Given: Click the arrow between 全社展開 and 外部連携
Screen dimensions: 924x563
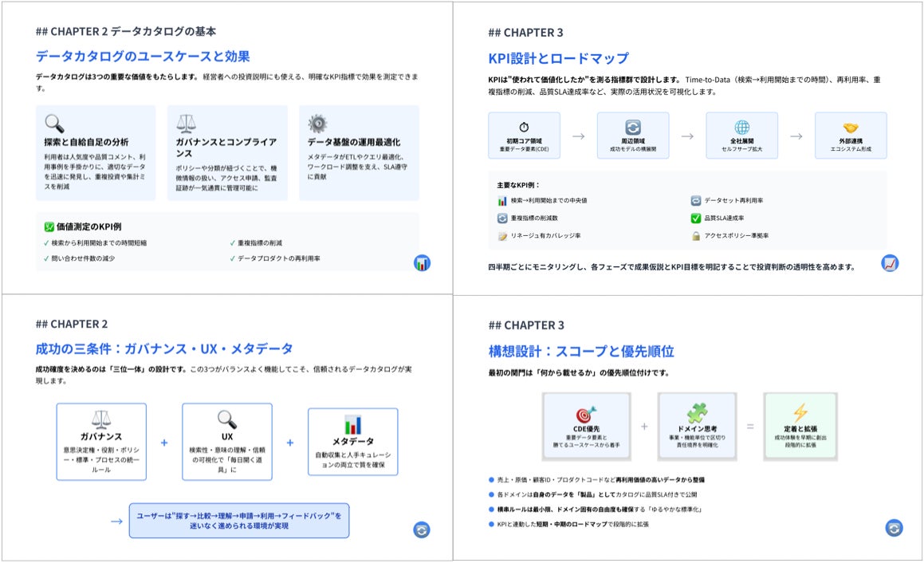Looking at the screenshot, I should pyautogui.click(x=795, y=135).
